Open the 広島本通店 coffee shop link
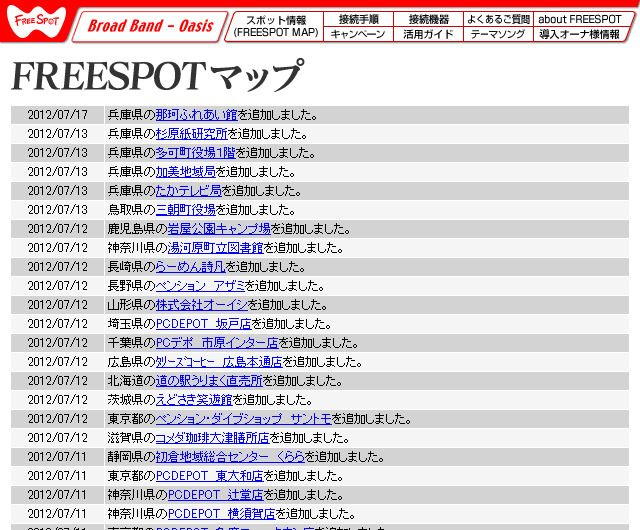The image size is (640, 530). pyautogui.click(x=219, y=361)
